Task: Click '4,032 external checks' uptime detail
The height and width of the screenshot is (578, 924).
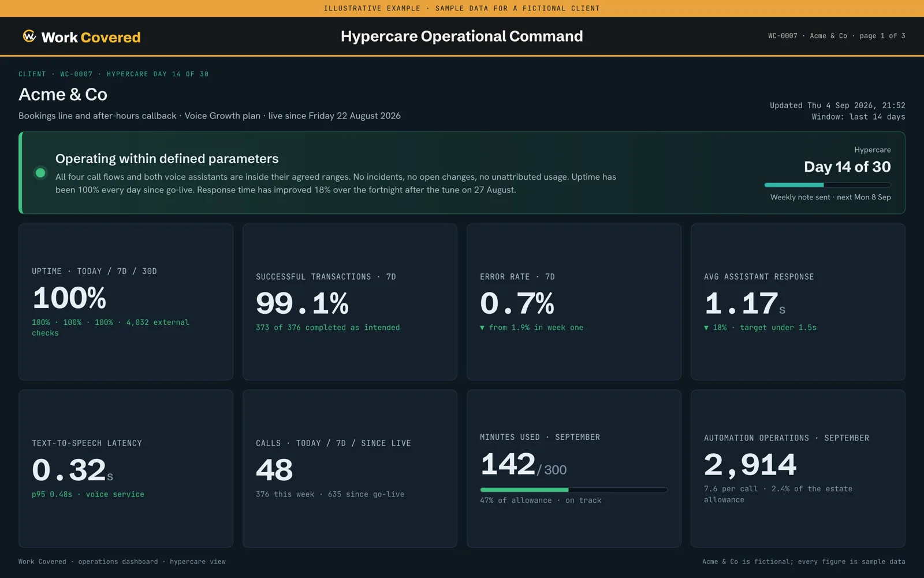Action: 110,328
